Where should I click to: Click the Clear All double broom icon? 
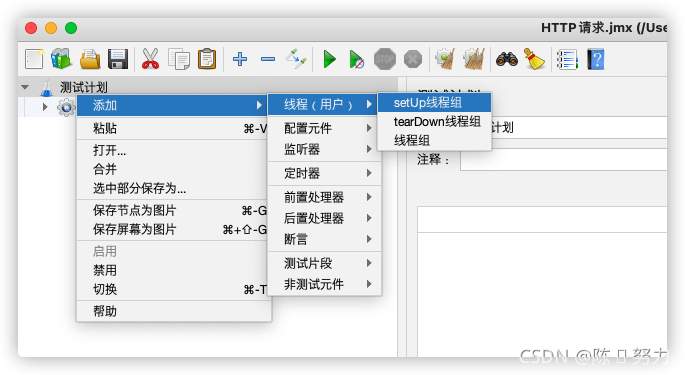click(x=474, y=59)
